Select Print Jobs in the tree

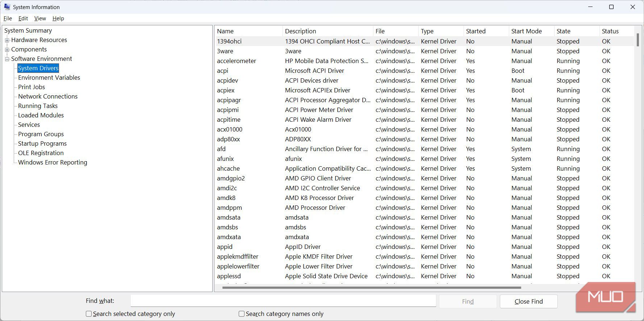[x=32, y=87]
